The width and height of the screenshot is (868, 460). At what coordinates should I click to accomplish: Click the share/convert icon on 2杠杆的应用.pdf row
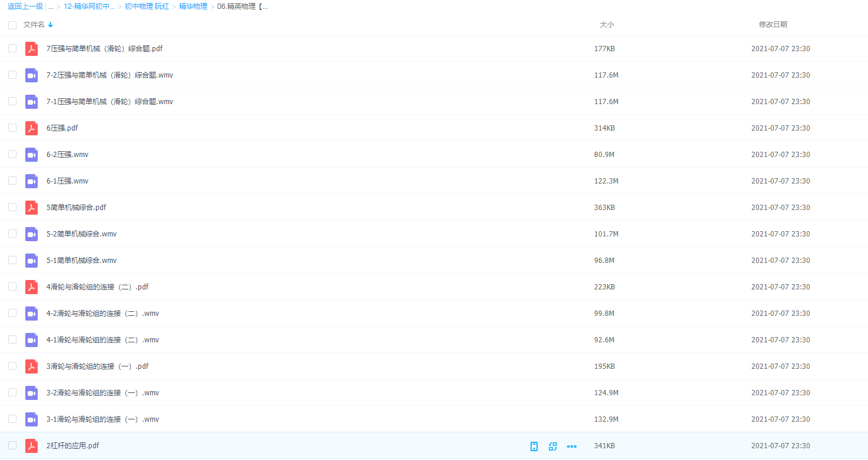click(x=552, y=446)
